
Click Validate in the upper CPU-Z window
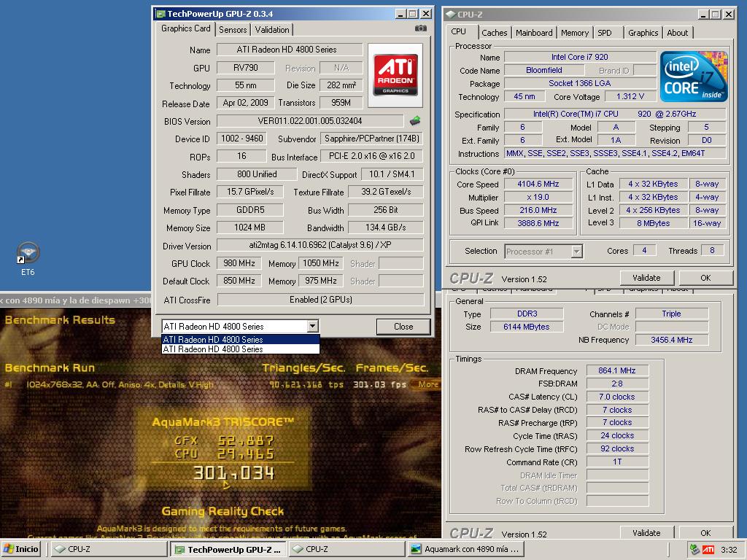click(646, 278)
